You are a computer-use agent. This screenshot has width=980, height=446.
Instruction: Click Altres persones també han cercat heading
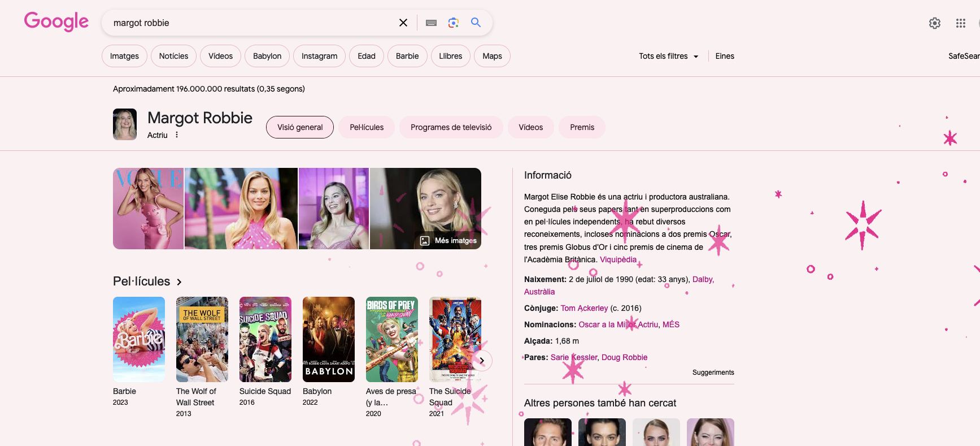click(x=600, y=403)
